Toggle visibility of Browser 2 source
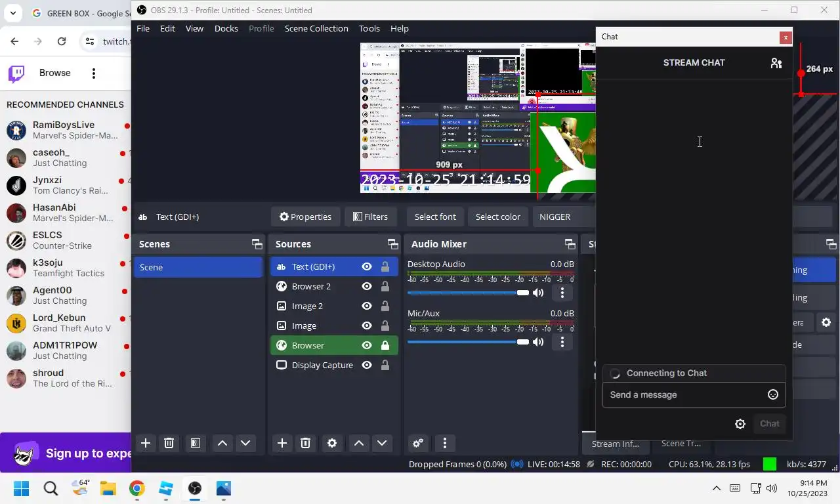This screenshot has height=504, width=840. [x=367, y=286]
